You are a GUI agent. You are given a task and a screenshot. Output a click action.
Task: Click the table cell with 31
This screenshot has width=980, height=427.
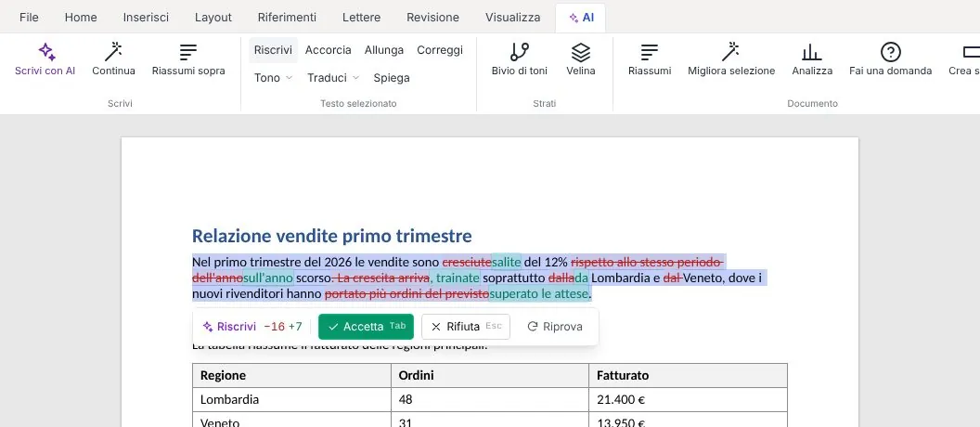489,420
